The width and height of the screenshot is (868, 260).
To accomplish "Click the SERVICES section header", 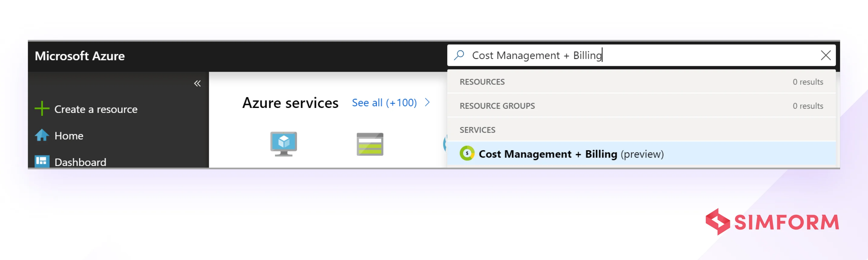I will pos(477,130).
